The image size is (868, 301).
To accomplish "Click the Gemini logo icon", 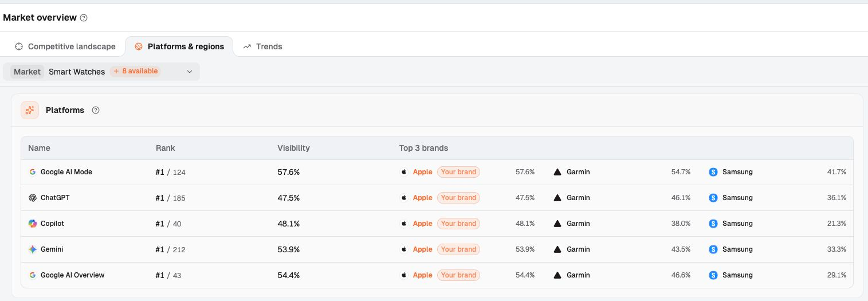I will 33,249.
